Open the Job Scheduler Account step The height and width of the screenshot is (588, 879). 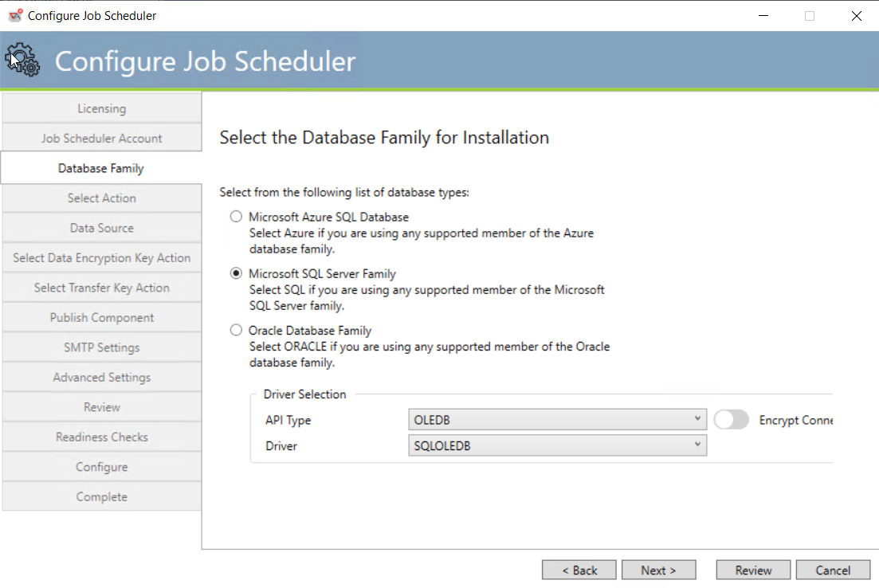[x=101, y=137]
